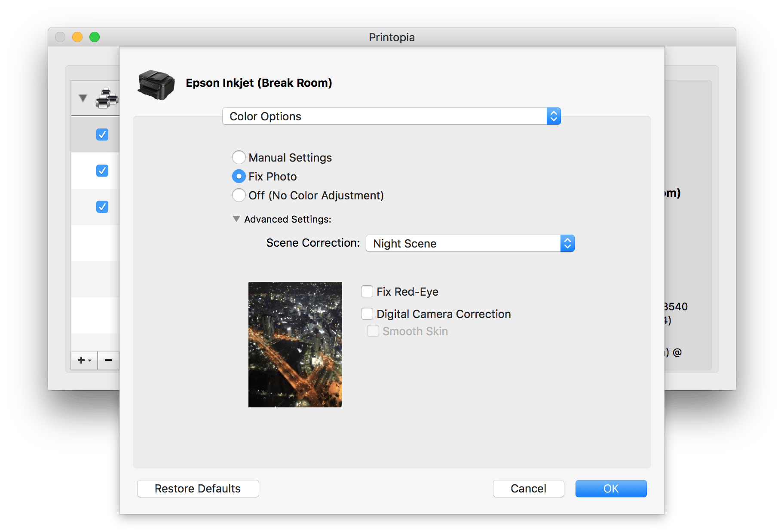The width and height of the screenshot is (784, 532).
Task: Enable the Fix Red-Eye checkbox
Action: point(367,291)
